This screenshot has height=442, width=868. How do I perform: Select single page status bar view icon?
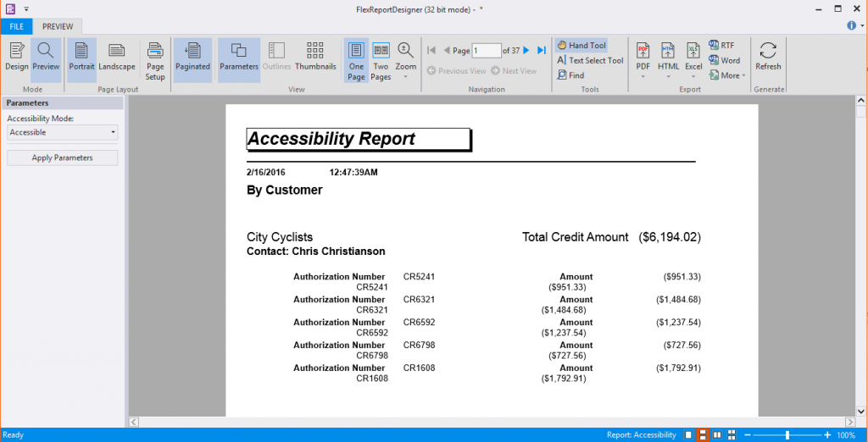pos(688,435)
